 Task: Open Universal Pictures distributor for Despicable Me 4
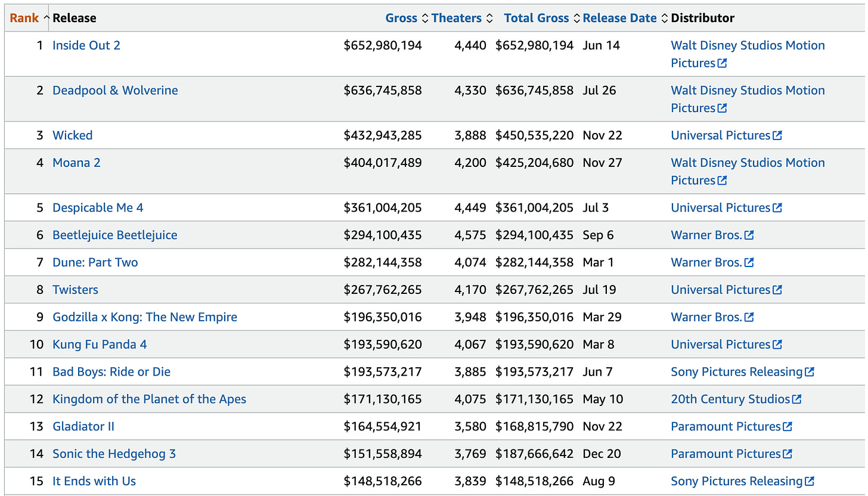pos(720,208)
